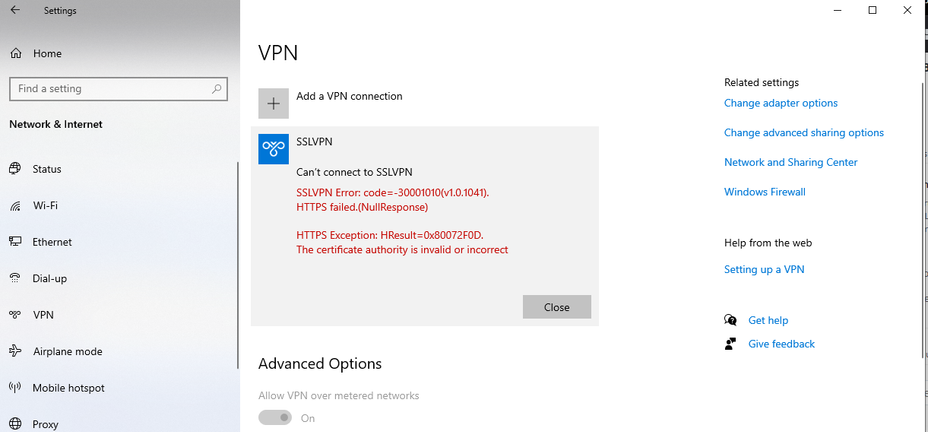The image size is (928, 432).
Task: Select Dial-up in the sidebar
Action: (x=49, y=279)
